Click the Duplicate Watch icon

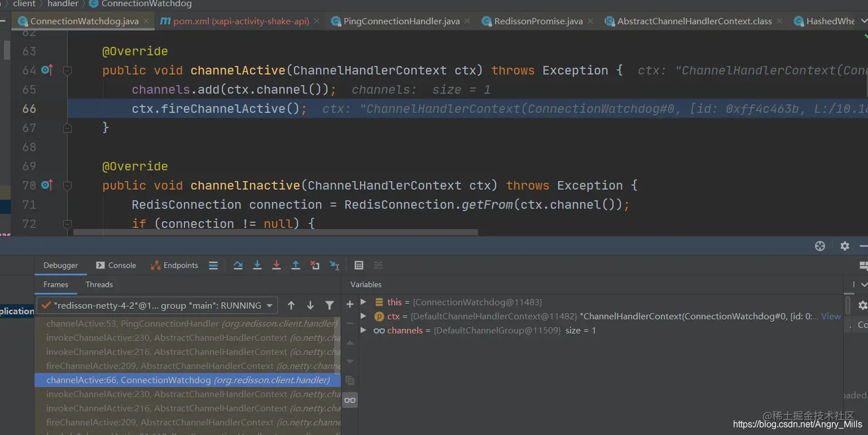pyautogui.click(x=350, y=380)
